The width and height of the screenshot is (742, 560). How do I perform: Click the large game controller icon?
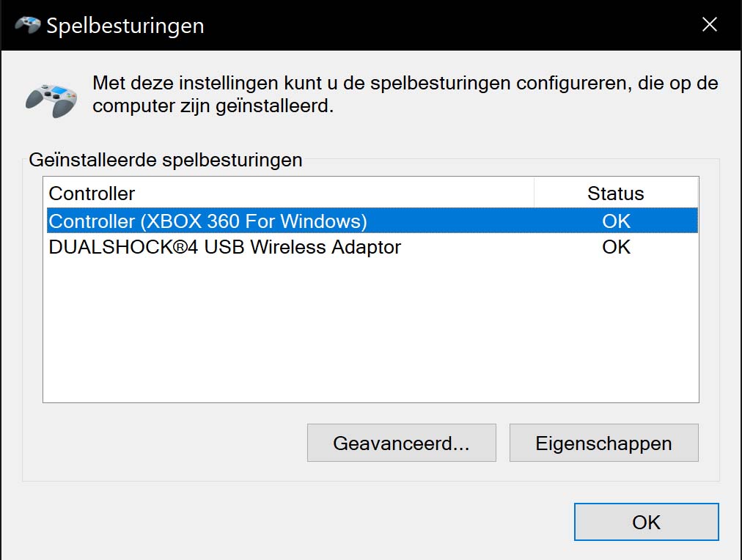[51, 100]
